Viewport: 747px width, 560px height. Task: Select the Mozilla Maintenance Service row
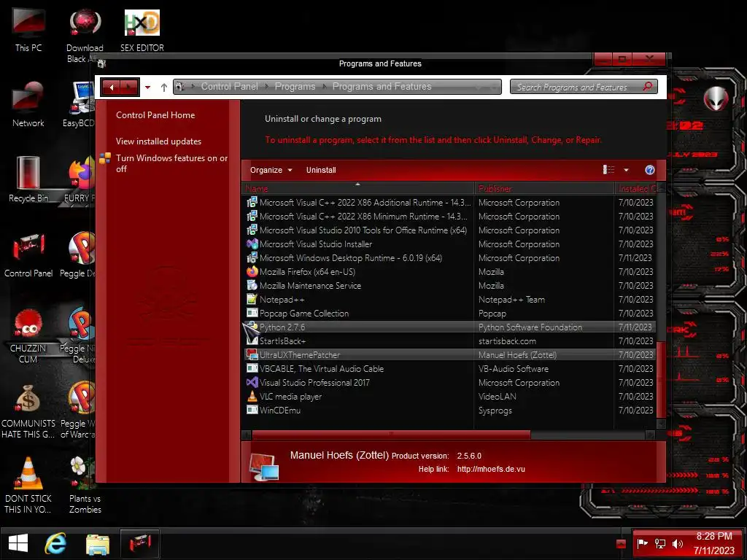pos(449,285)
